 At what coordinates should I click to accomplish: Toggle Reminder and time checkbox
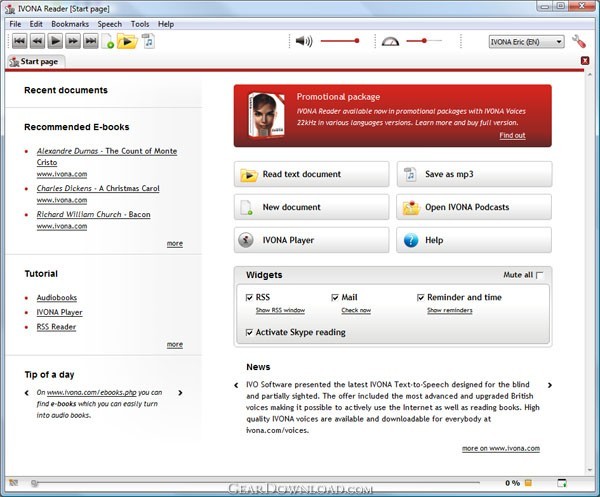(421, 297)
